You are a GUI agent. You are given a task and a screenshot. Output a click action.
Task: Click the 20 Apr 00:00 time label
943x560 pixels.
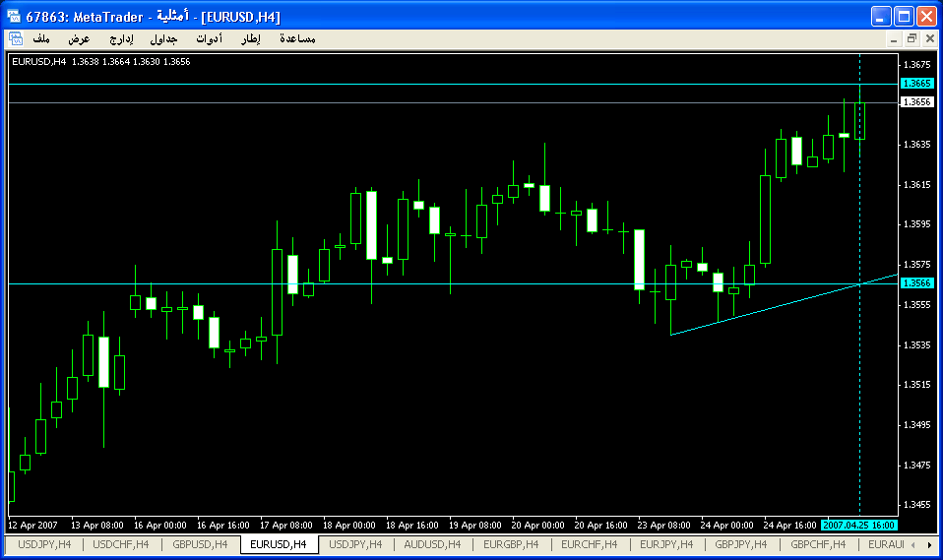538,526
